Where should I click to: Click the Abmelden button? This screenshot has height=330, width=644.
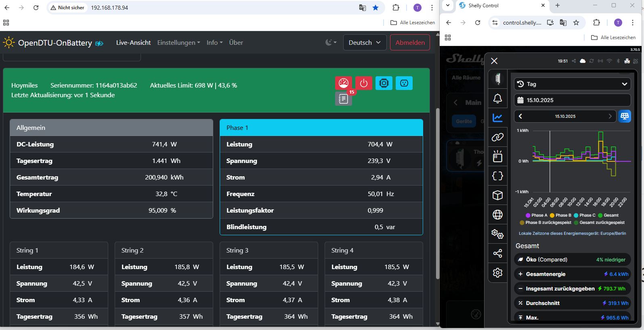[x=410, y=42]
